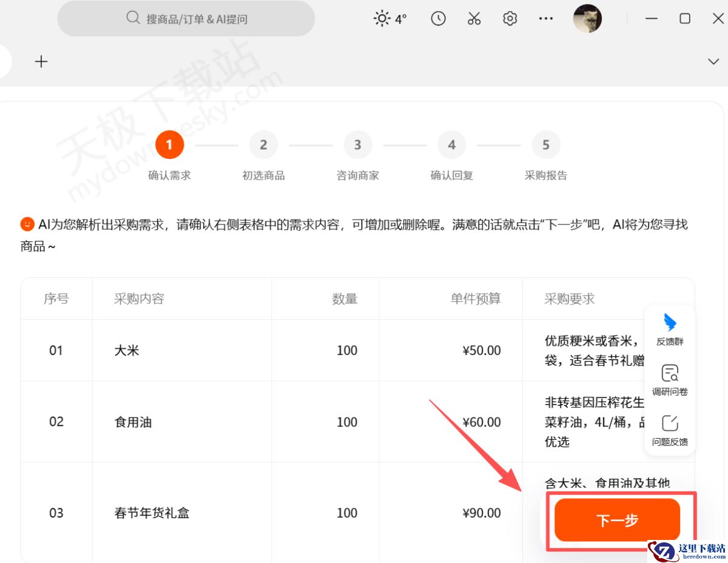Viewport: 728px width, 563px height.
Task: Open the 调研问卷 survey questionnaire icon
Action: pos(669,379)
